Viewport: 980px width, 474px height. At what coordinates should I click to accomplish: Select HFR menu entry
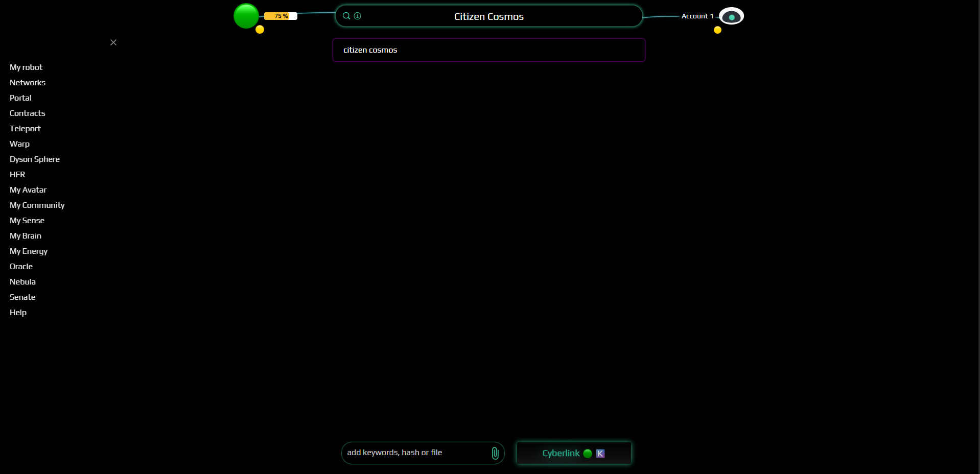coord(17,175)
